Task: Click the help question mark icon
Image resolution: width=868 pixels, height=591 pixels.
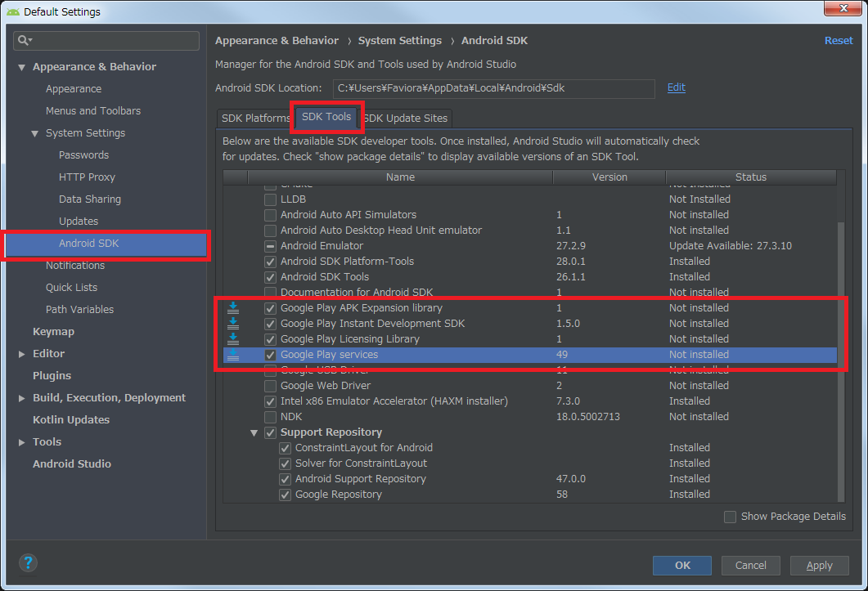Action: [28, 563]
